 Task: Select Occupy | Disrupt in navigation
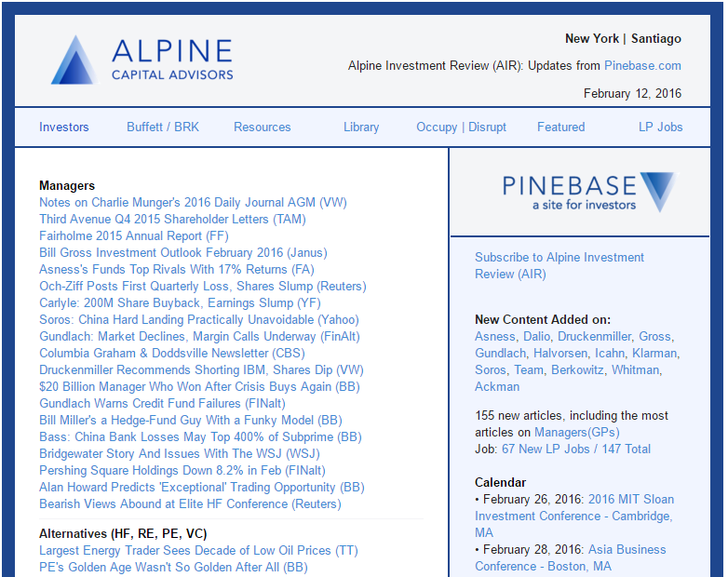coord(461,127)
